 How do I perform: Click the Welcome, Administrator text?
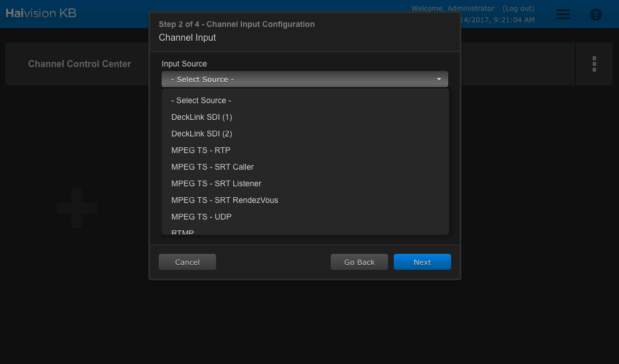pos(452,8)
